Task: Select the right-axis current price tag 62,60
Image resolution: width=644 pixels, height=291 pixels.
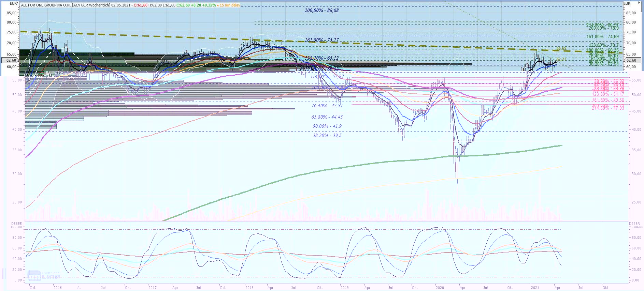Action: point(631,60)
